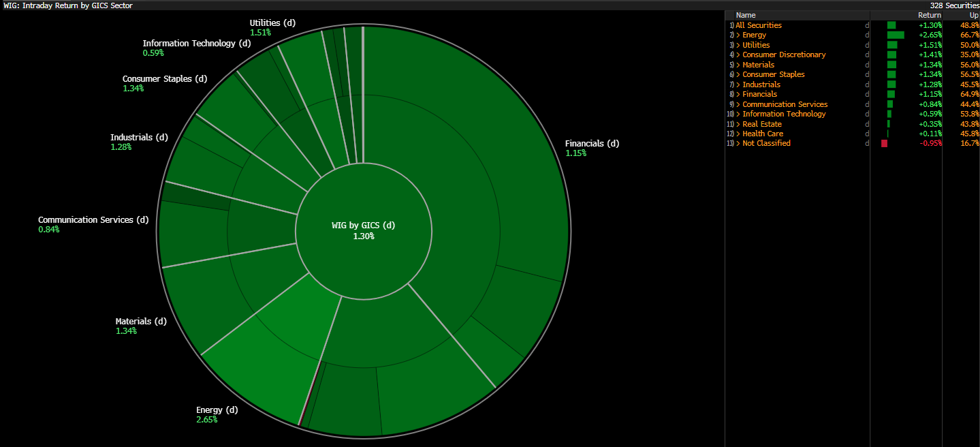Screen dimensions: 980x447
Task: Open the Consumer Discretionary sector link
Action: pyautogui.click(x=784, y=55)
